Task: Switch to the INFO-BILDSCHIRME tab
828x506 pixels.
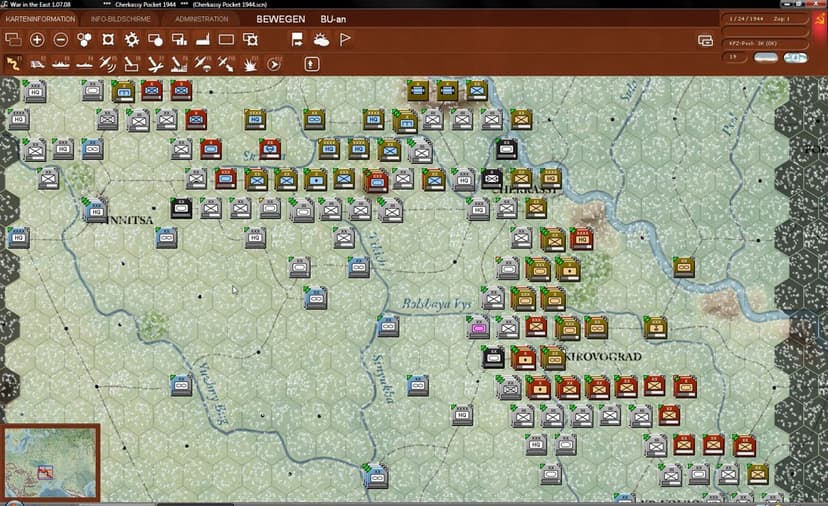Action: [120, 19]
